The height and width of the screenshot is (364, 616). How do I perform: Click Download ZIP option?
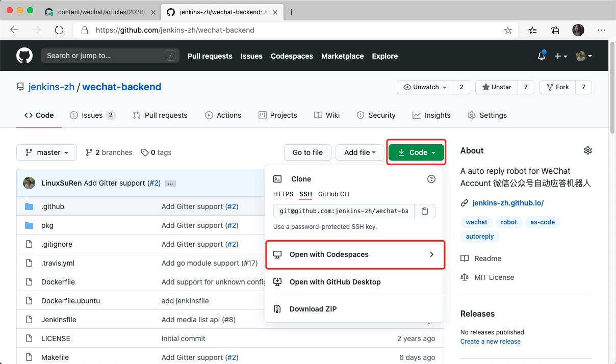(354, 309)
